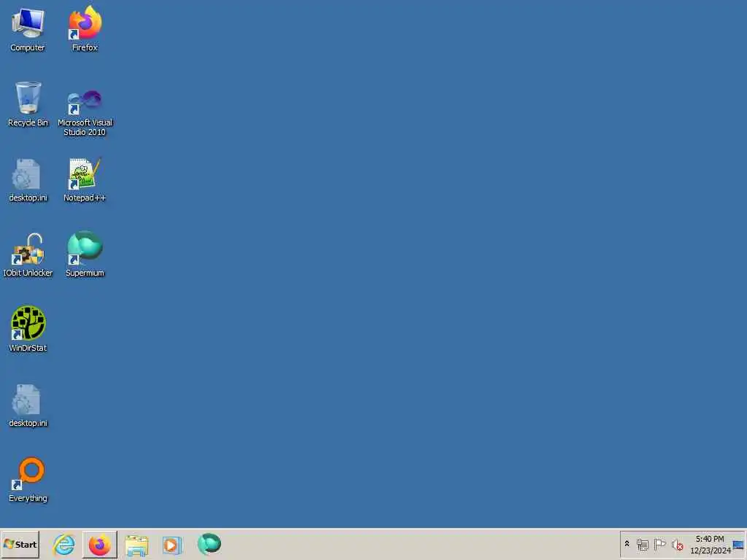Launch Windows Media Player from the taskbar
The height and width of the screenshot is (560, 747).
[x=172, y=545]
